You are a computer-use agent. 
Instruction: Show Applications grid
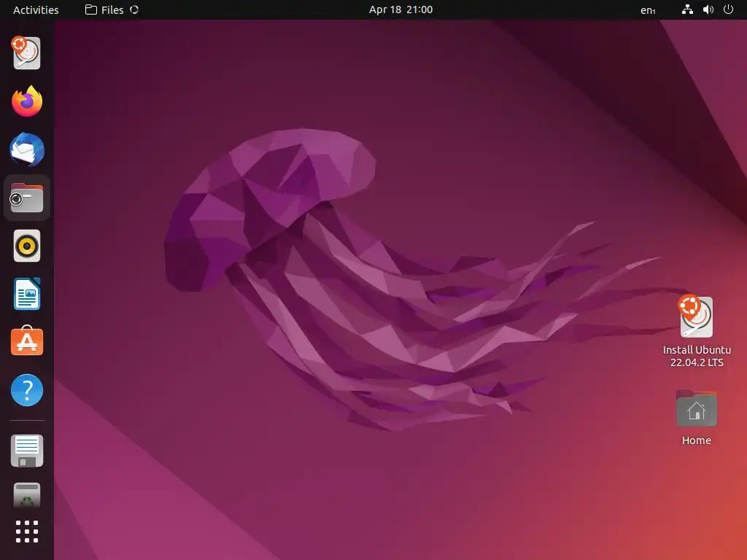coord(27,532)
